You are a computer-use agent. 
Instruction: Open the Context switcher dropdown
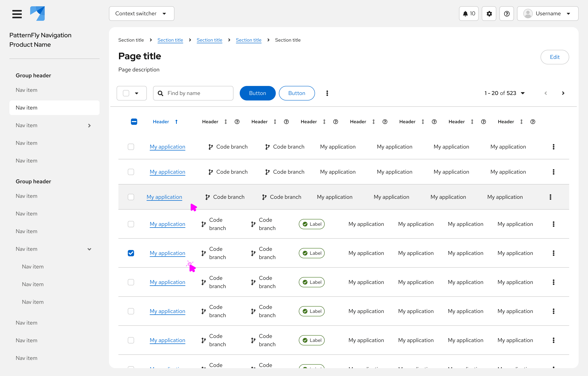point(141,14)
